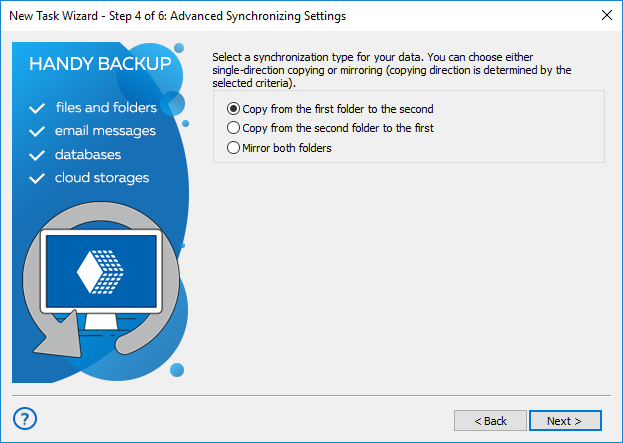Click the databases label in the sidebar

point(88,154)
